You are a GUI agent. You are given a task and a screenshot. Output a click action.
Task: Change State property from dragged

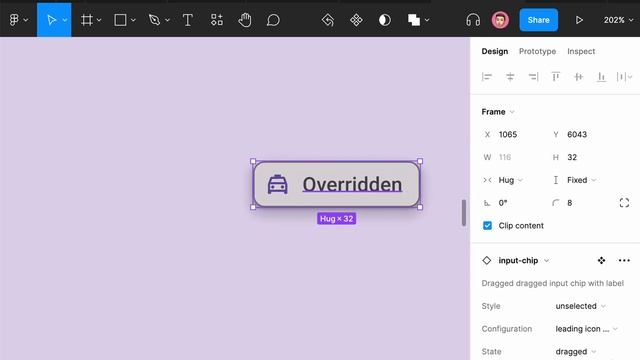(x=576, y=351)
